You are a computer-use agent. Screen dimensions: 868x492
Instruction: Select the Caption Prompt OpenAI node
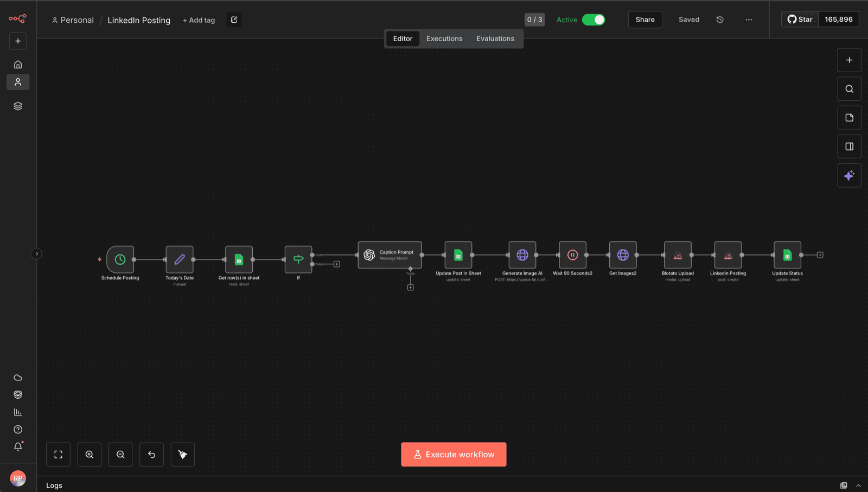coord(390,255)
